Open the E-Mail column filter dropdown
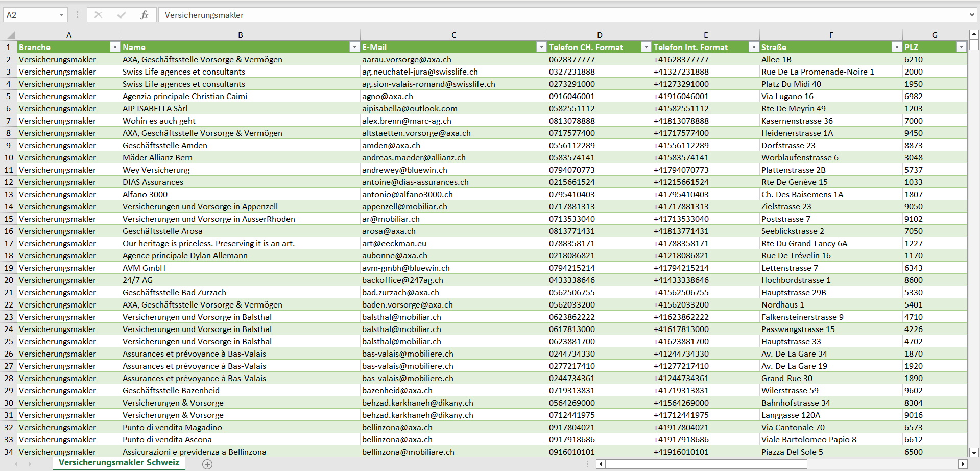980x471 pixels. click(541, 47)
